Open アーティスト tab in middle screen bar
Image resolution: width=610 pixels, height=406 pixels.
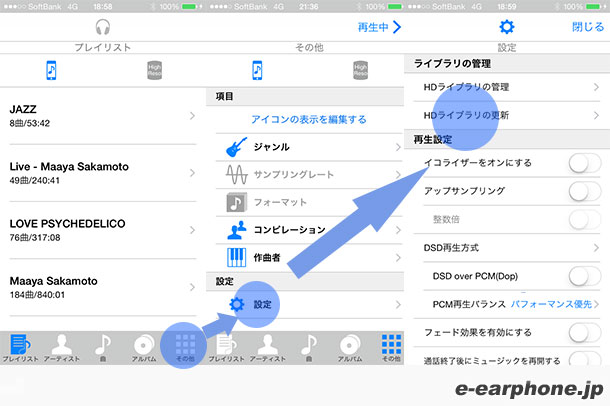(x=268, y=348)
